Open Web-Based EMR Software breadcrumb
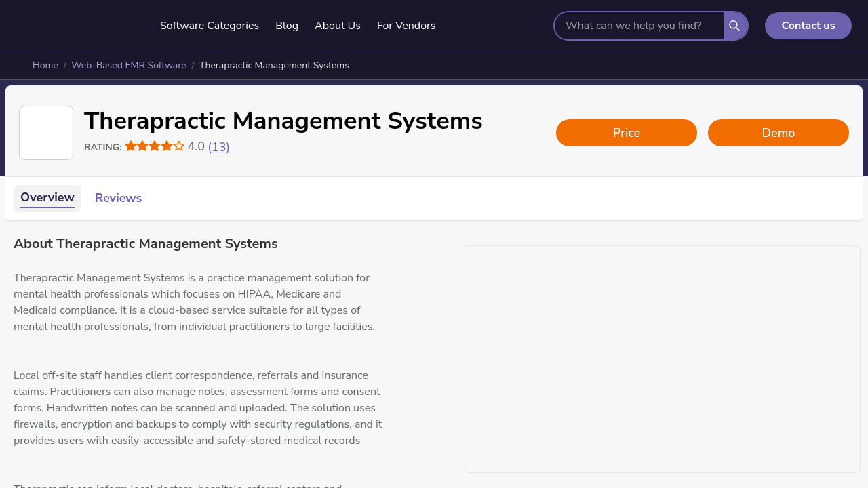Image resolution: width=868 pixels, height=488 pixels. tap(129, 66)
